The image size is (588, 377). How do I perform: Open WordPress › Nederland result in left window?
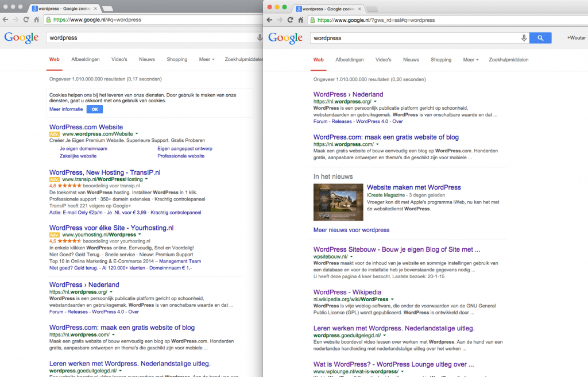(x=84, y=285)
